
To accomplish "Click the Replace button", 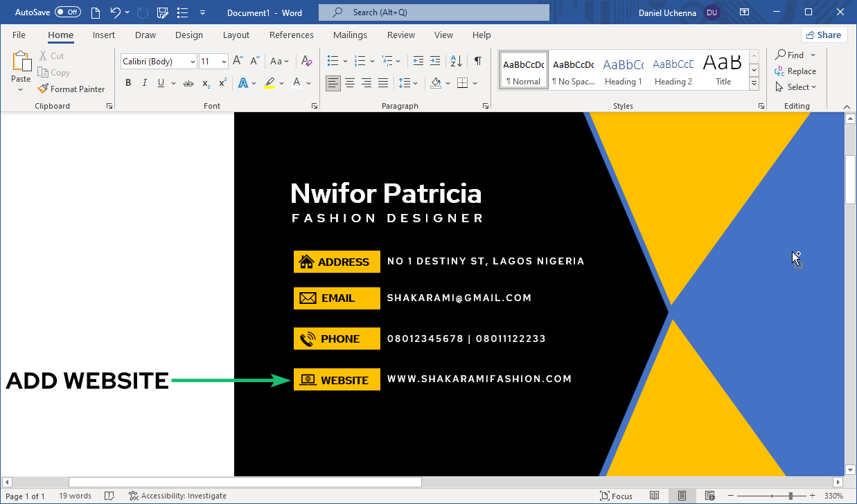I will pyautogui.click(x=795, y=71).
